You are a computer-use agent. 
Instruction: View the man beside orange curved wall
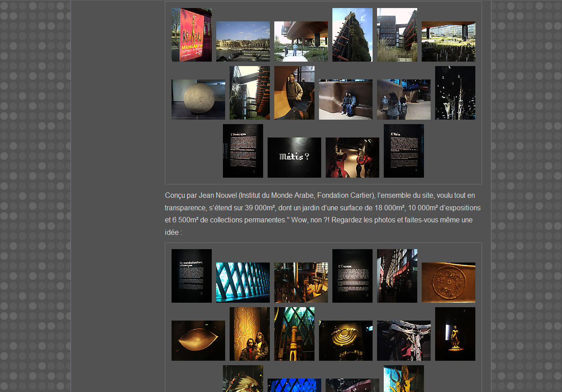click(x=294, y=93)
